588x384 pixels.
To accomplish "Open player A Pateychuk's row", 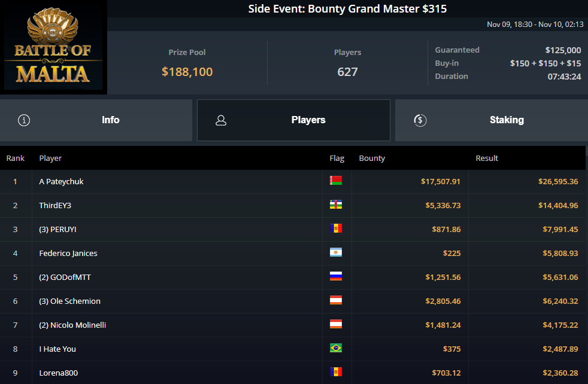I will 62,181.
